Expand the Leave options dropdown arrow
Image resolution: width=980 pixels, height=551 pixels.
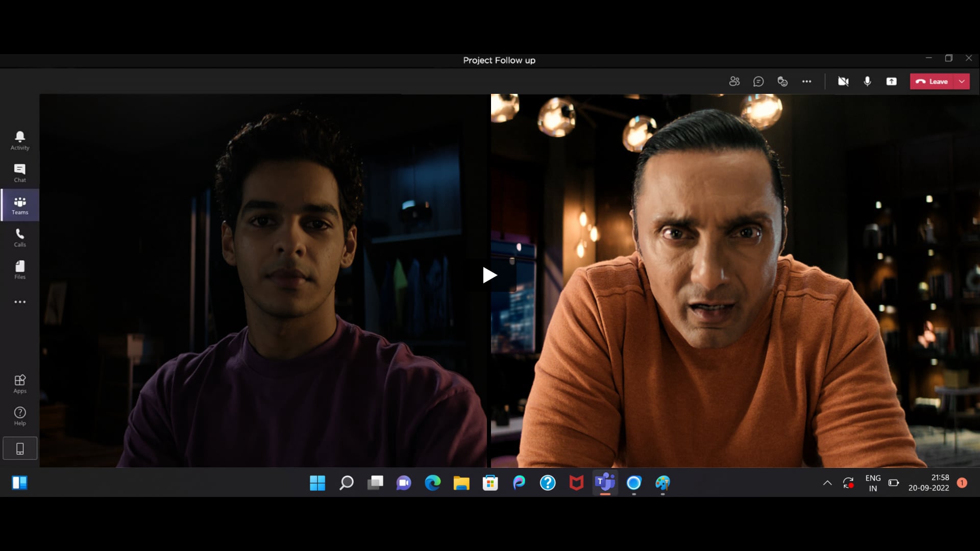[x=962, y=82]
